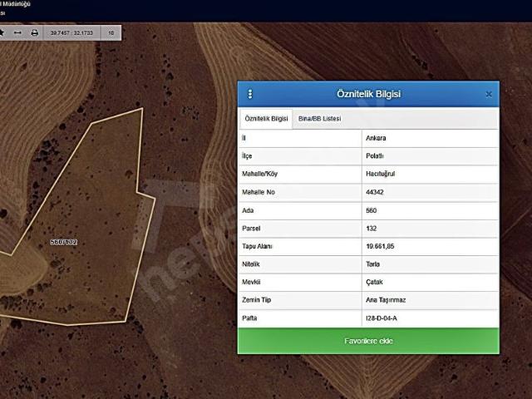This screenshot has width=532, height=399.
Task: Close the Öznitelik Bilgisi panel
Action: tap(489, 94)
